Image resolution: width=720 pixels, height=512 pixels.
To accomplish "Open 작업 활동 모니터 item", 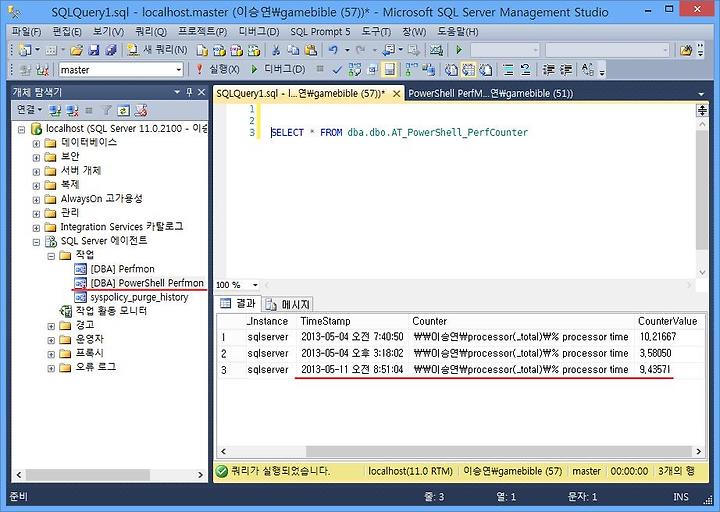I will point(111,311).
